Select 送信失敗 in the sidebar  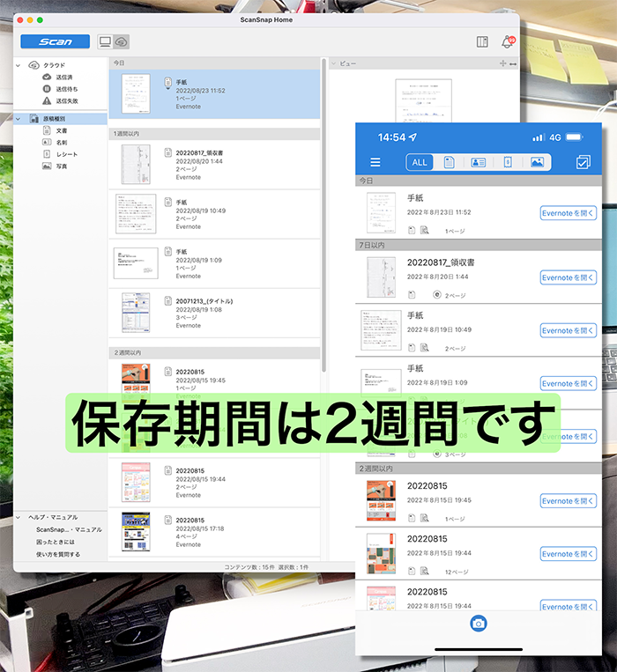point(67,101)
